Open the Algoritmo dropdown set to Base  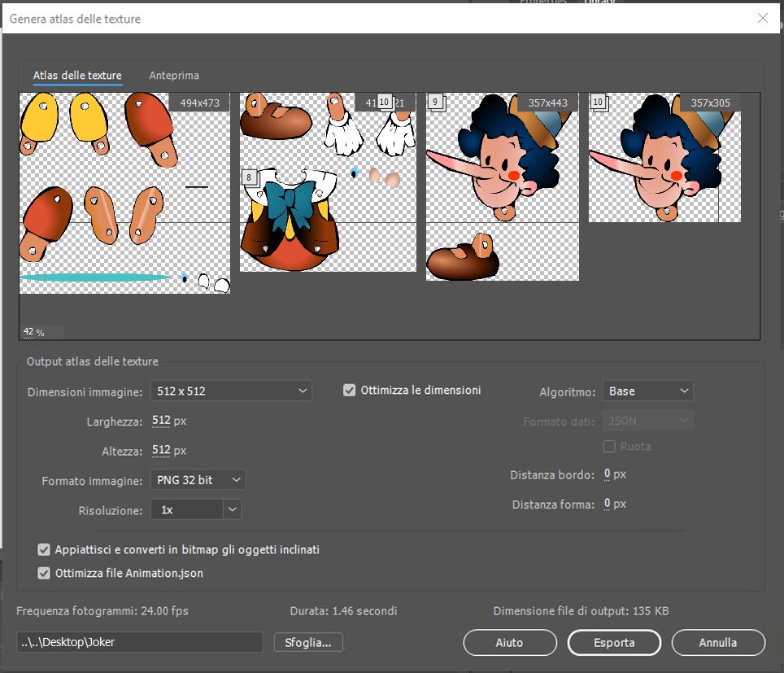647,391
